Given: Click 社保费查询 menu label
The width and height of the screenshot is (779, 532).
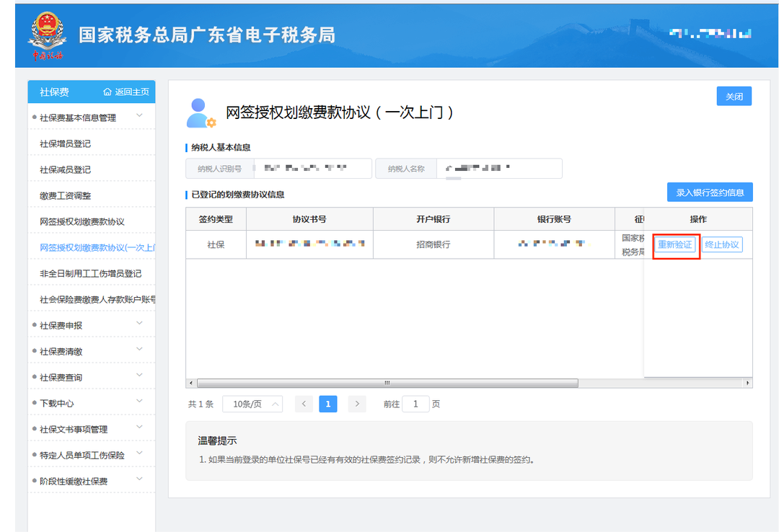Looking at the screenshot, I should tap(61, 378).
